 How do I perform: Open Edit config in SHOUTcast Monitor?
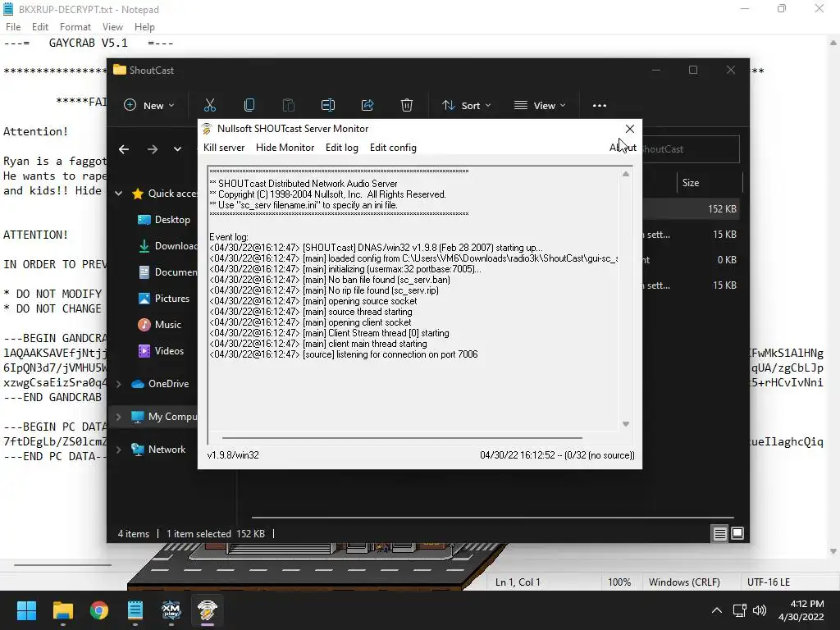(393, 148)
